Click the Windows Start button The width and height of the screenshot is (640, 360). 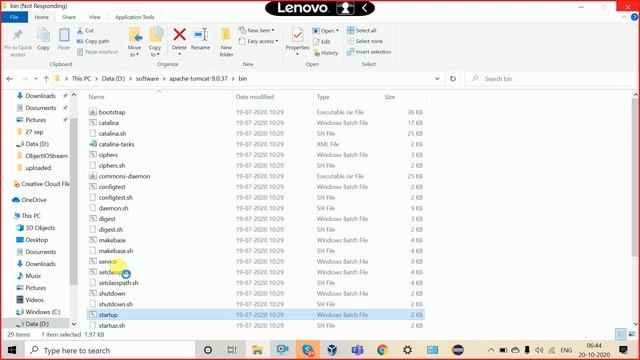tap(12, 350)
